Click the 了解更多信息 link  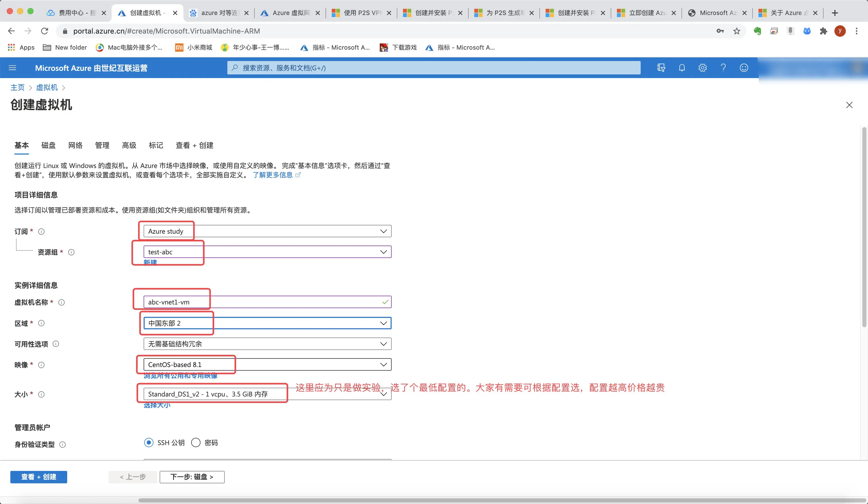click(273, 175)
